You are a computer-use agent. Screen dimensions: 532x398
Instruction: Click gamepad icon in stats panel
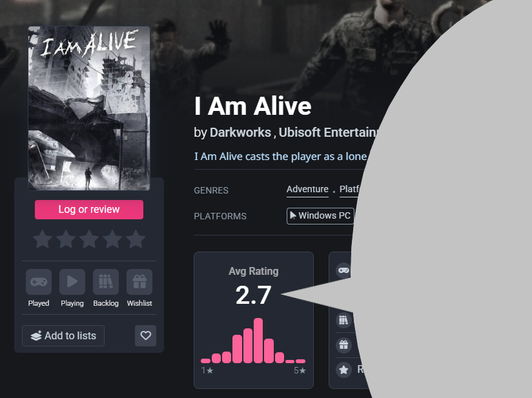click(343, 270)
